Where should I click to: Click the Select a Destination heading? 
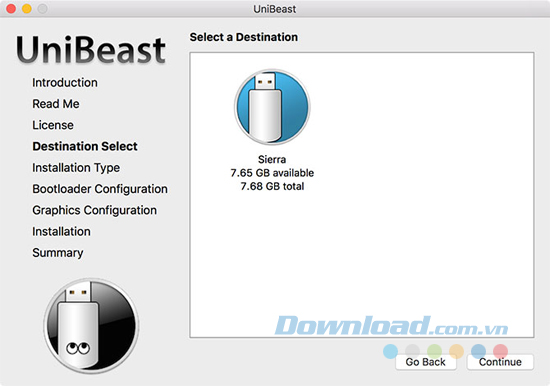(x=244, y=37)
